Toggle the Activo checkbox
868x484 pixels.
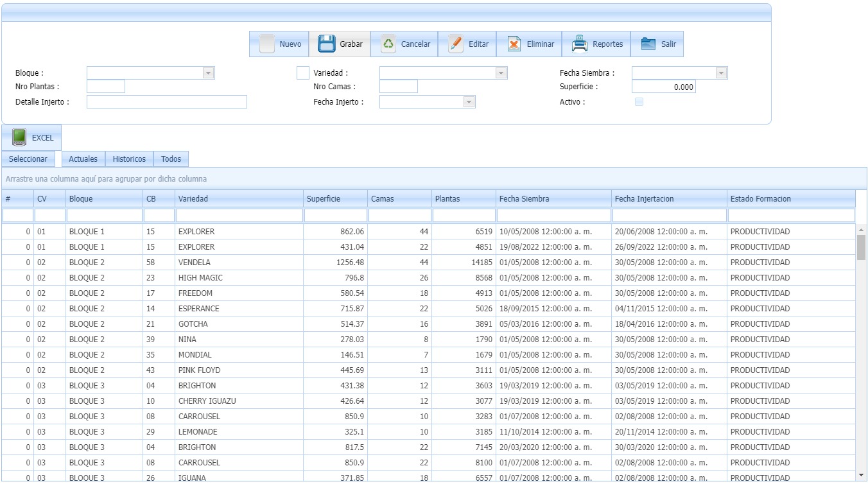point(639,101)
